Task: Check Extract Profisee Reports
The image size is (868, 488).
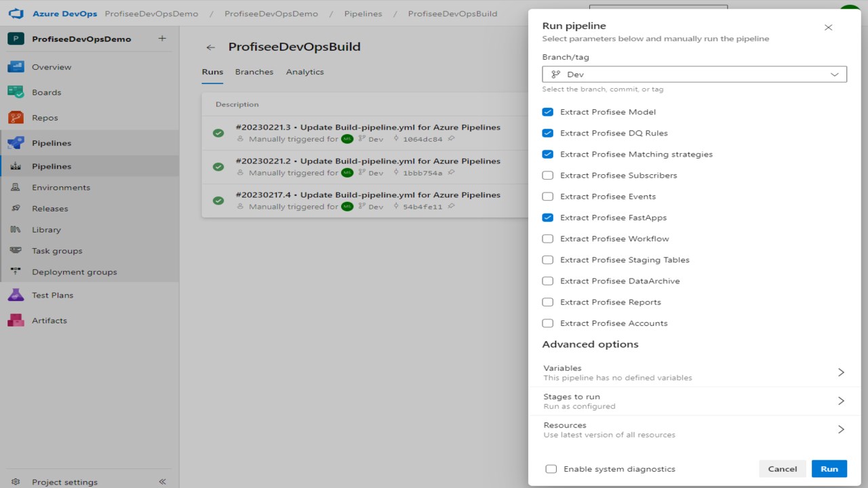Action: coord(548,302)
